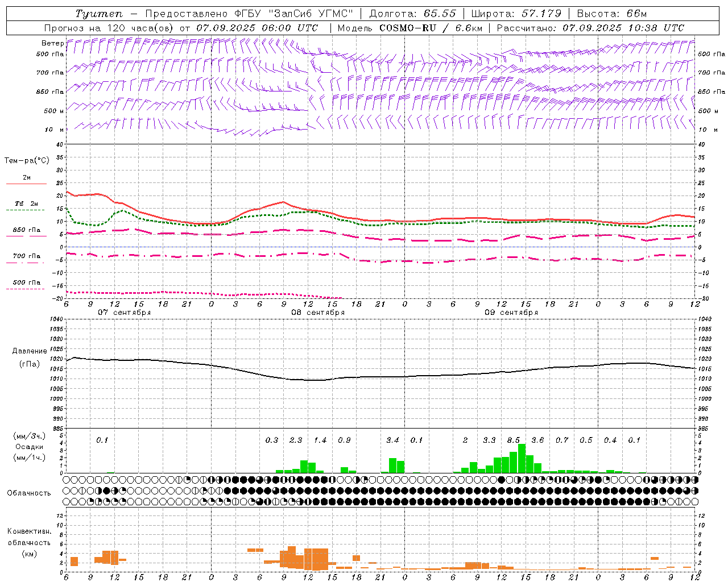Click the 3-hour precipitation value "0.3"
Screen dimensions: 728x582
[272, 440]
